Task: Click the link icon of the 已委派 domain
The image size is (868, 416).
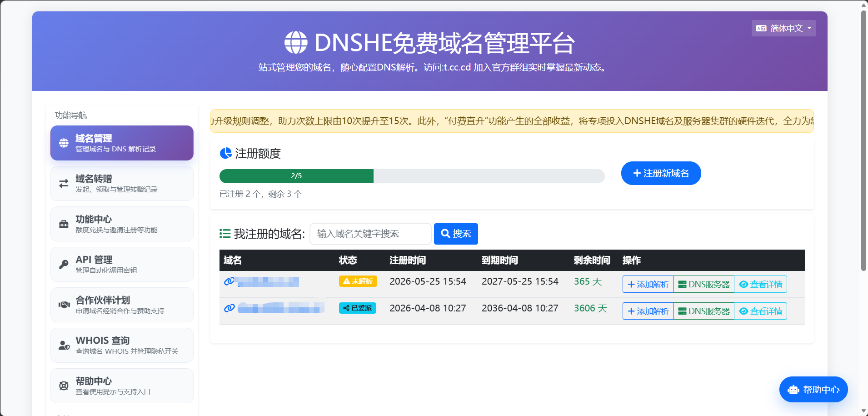Action: click(229, 308)
